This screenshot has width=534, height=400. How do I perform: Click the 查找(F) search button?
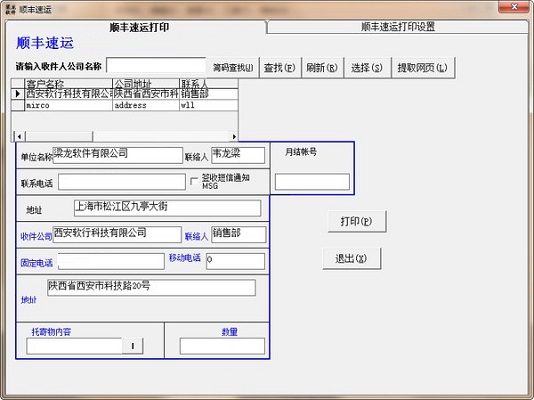[x=280, y=68]
